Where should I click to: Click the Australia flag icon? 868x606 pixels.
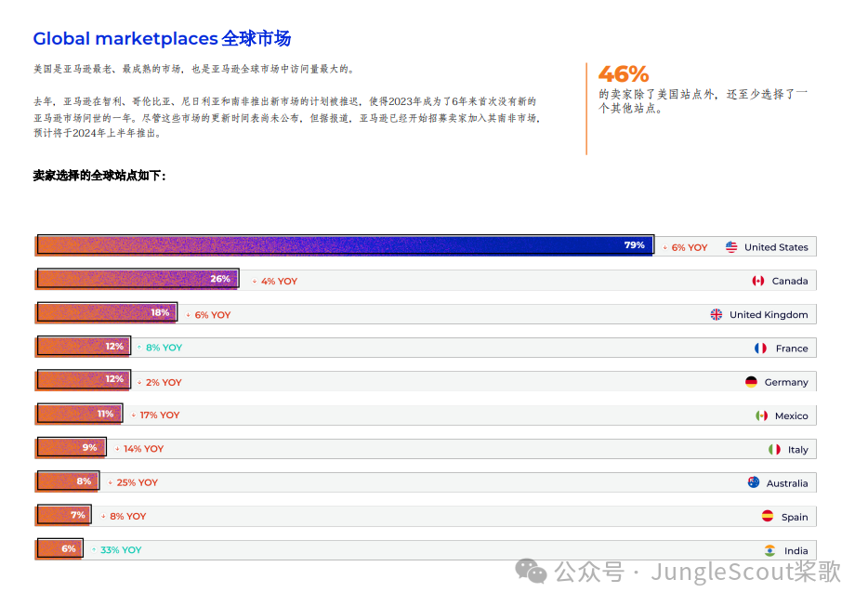(754, 482)
